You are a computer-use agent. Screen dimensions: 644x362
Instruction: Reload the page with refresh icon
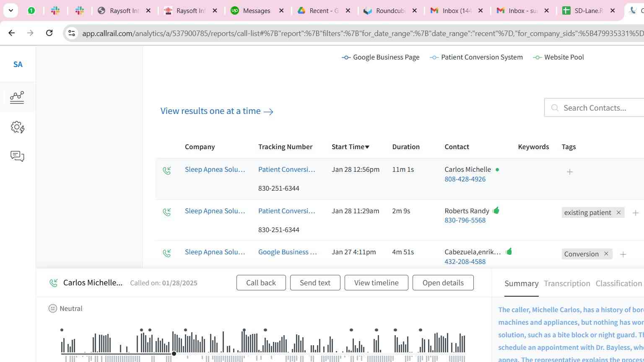[x=49, y=33]
